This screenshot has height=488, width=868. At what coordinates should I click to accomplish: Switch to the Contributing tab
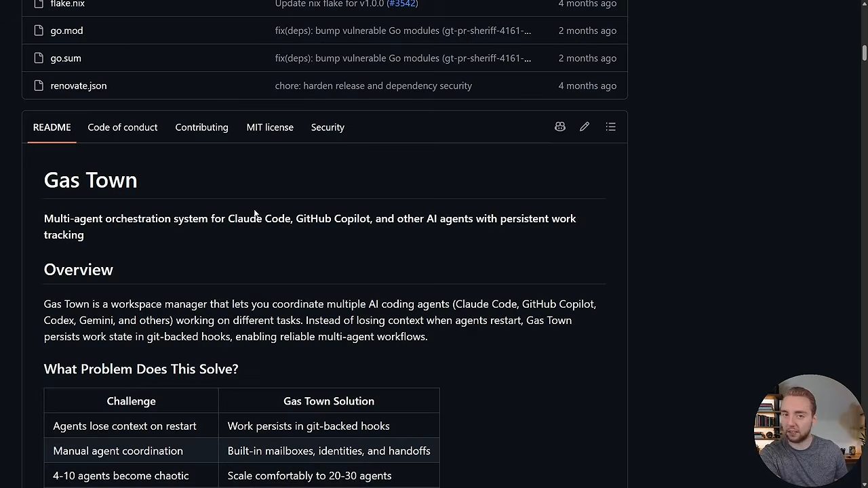click(201, 127)
